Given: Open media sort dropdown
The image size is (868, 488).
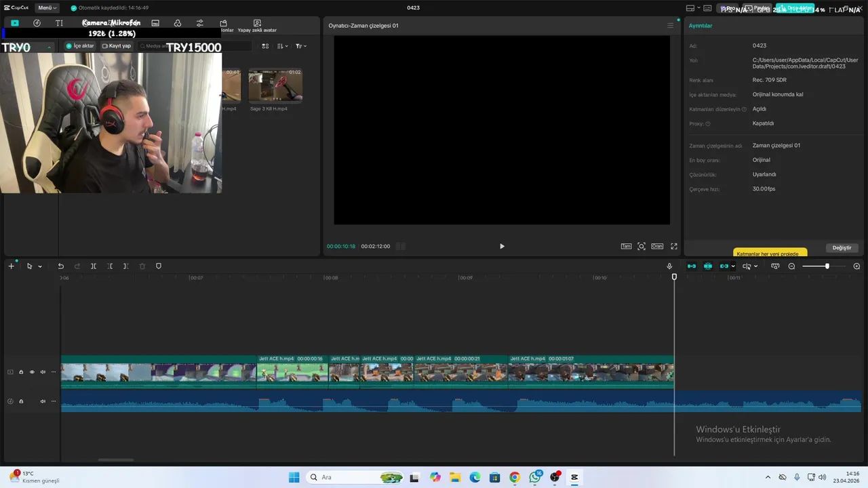Looking at the screenshot, I should (x=283, y=46).
